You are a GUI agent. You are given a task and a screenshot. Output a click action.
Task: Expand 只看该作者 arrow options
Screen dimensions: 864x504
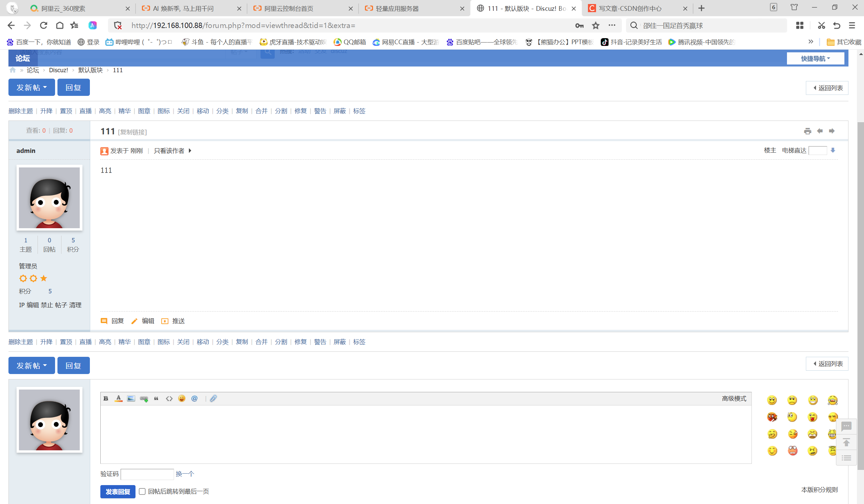tap(190, 151)
